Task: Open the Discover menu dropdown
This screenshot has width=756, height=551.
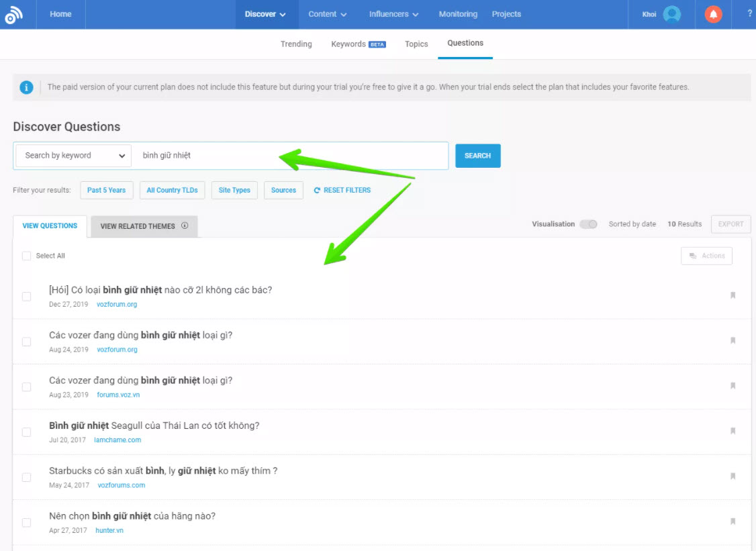Action: (x=265, y=14)
